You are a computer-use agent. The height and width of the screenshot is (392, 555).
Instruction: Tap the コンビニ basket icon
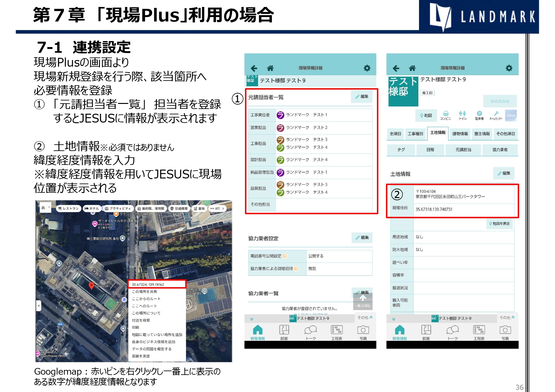pos(446,115)
